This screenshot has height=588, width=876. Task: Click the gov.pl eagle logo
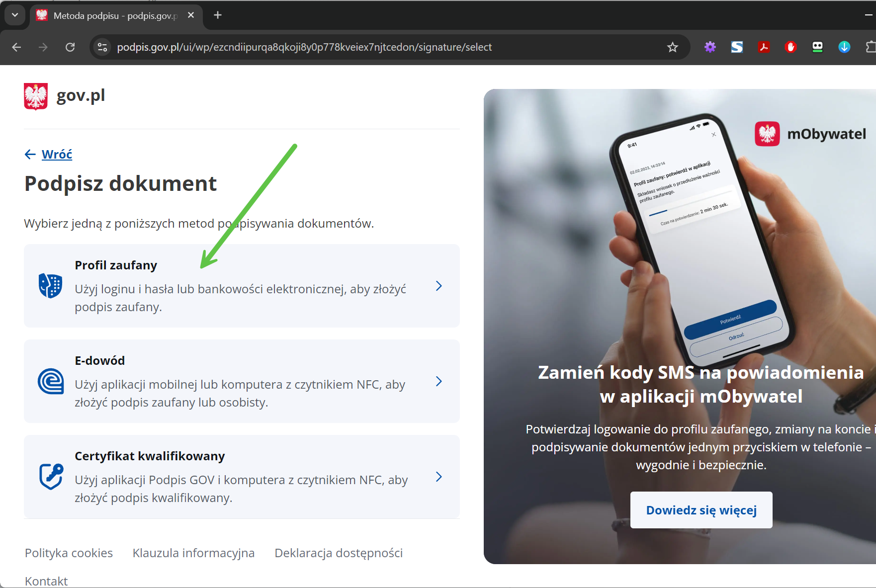click(36, 96)
